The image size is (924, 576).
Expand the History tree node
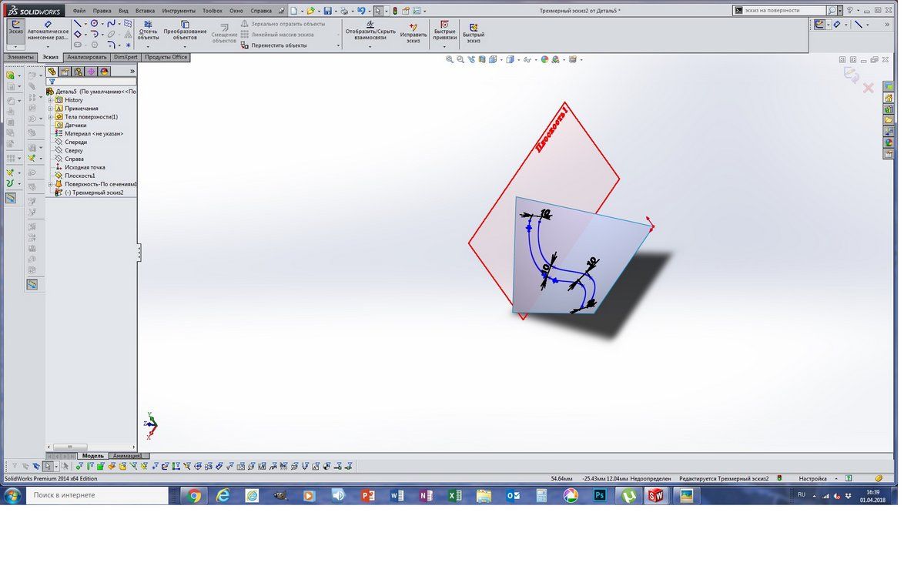[50, 100]
